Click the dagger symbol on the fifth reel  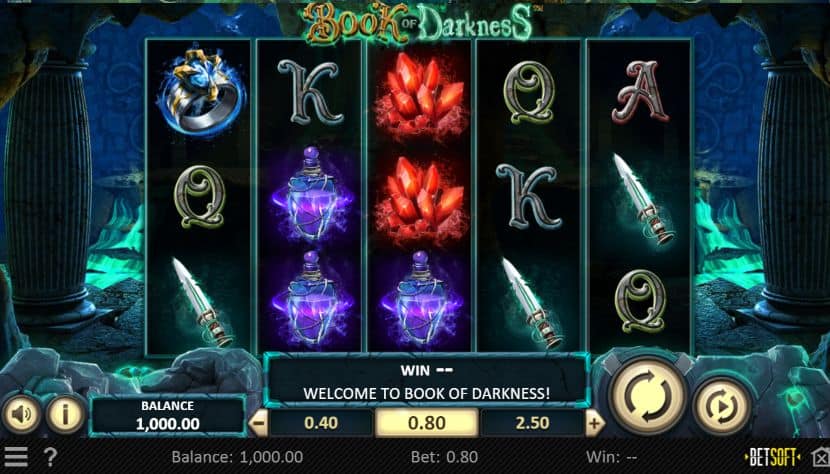(x=644, y=198)
